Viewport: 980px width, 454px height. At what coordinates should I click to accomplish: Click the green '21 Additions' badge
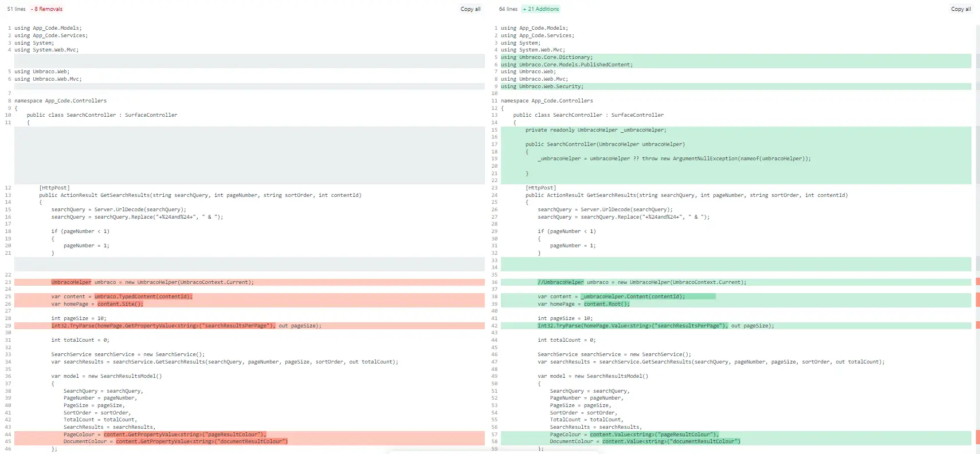[x=540, y=9]
